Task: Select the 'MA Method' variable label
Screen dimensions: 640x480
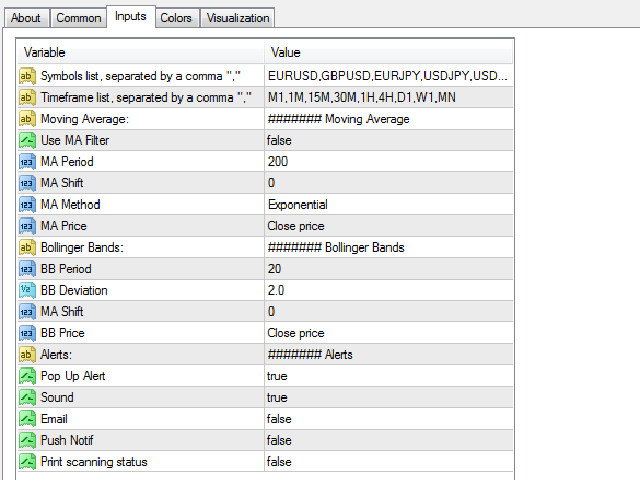Action: [71, 204]
